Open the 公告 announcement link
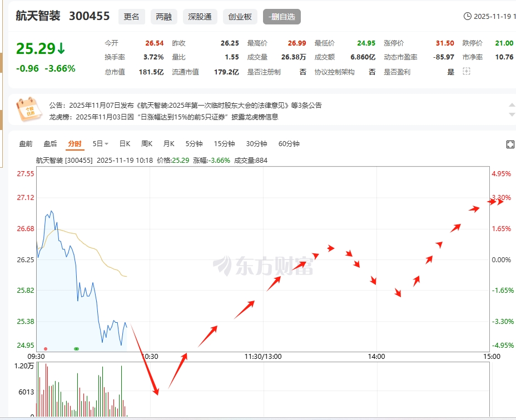 [x=186, y=105]
